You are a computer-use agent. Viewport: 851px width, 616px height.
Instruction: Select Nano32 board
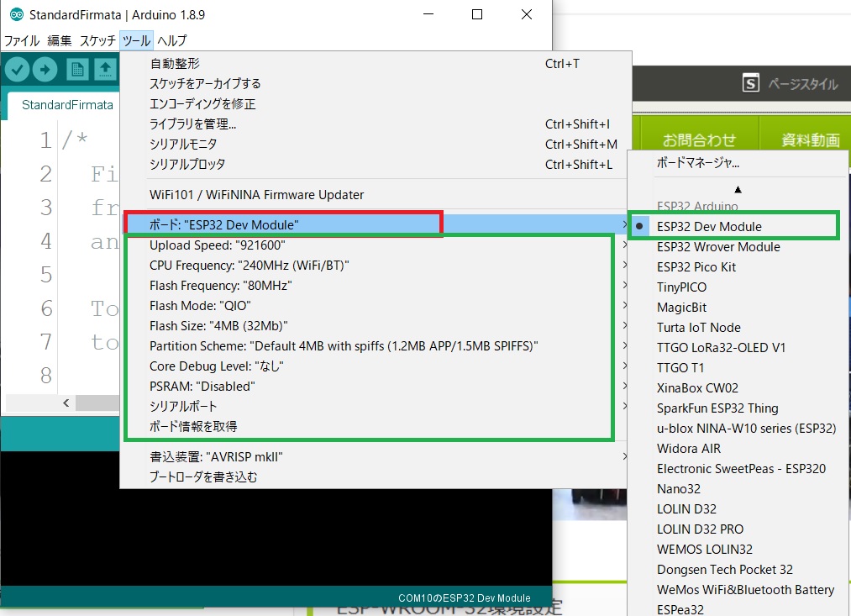pyautogui.click(x=738, y=488)
